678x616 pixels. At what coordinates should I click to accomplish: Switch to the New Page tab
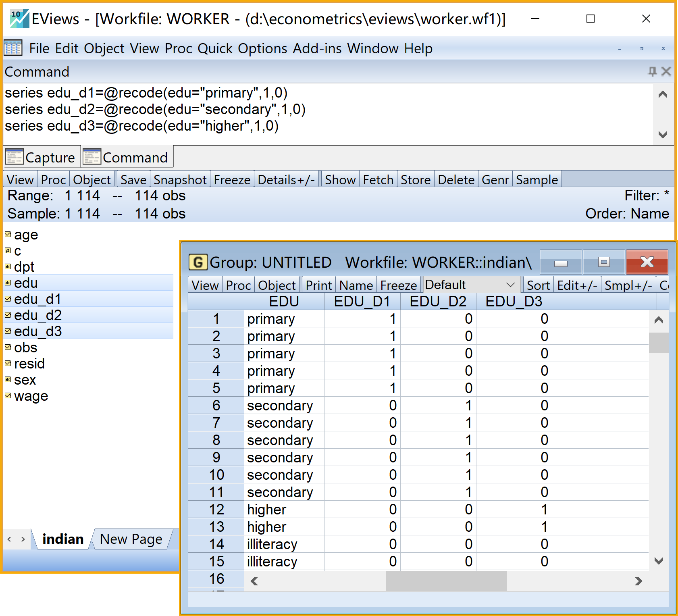click(131, 539)
